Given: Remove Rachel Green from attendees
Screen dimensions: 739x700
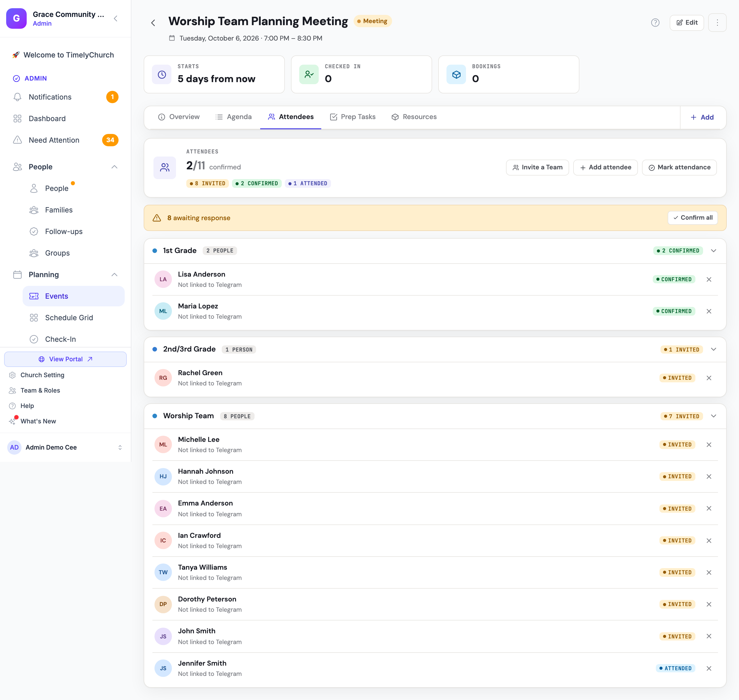Looking at the screenshot, I should [709, 378].
